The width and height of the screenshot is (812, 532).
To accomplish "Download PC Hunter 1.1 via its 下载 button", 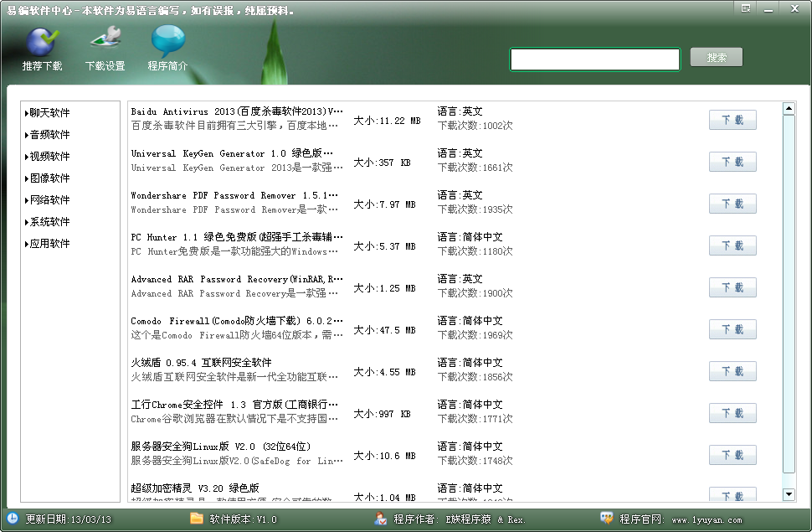I will click(x=732, y=245).
